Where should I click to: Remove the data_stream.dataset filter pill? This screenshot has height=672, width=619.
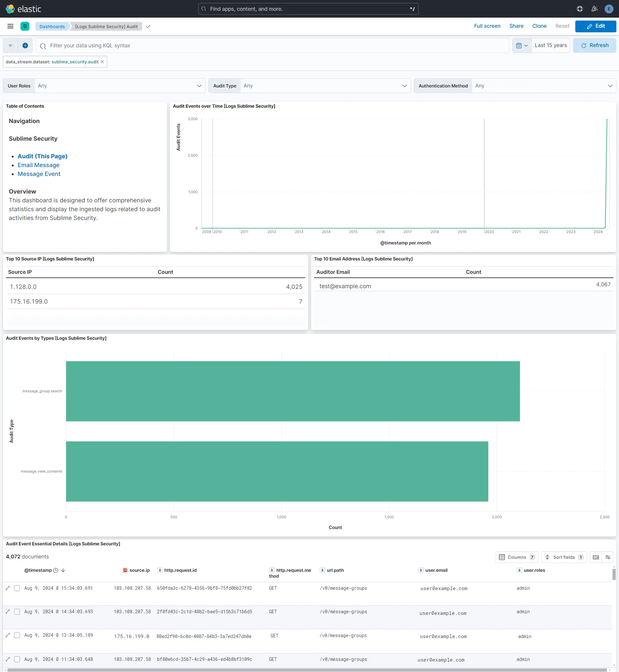[102, 62]
